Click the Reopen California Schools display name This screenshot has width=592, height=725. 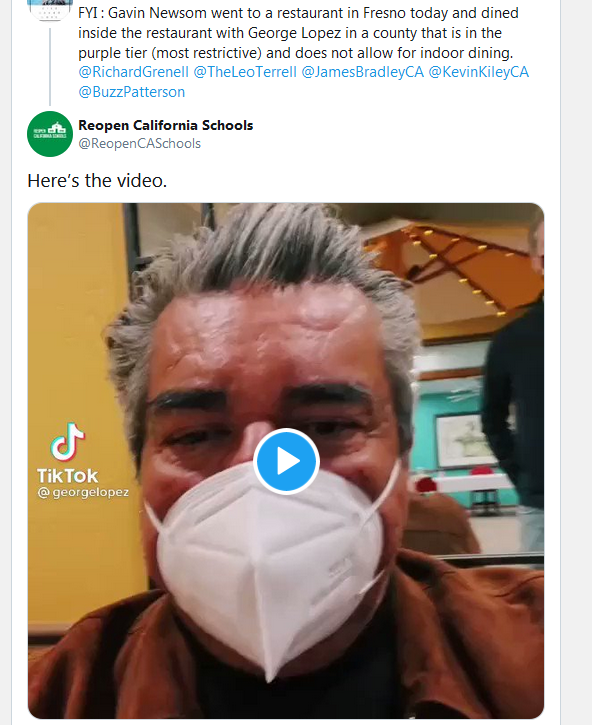click(166, 125)
